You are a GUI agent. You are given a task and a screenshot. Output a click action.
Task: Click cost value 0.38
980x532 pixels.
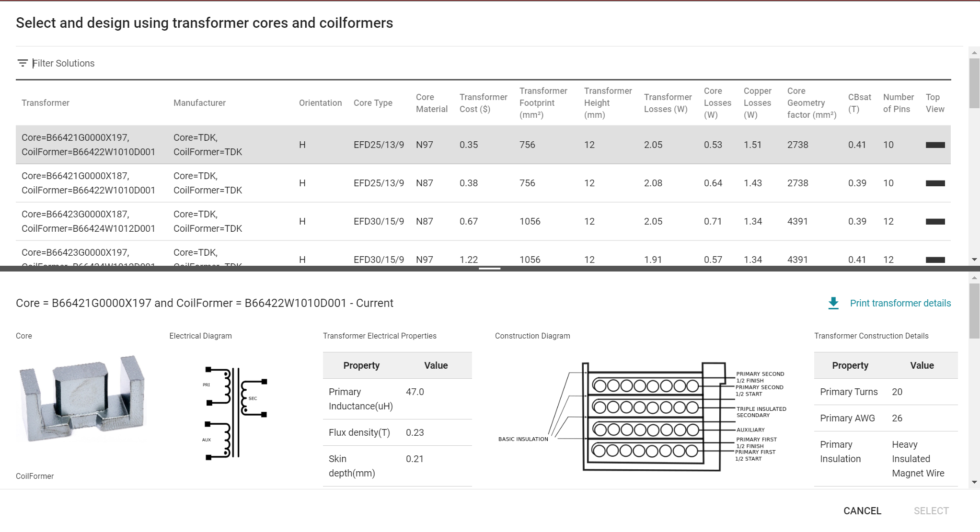469,183
